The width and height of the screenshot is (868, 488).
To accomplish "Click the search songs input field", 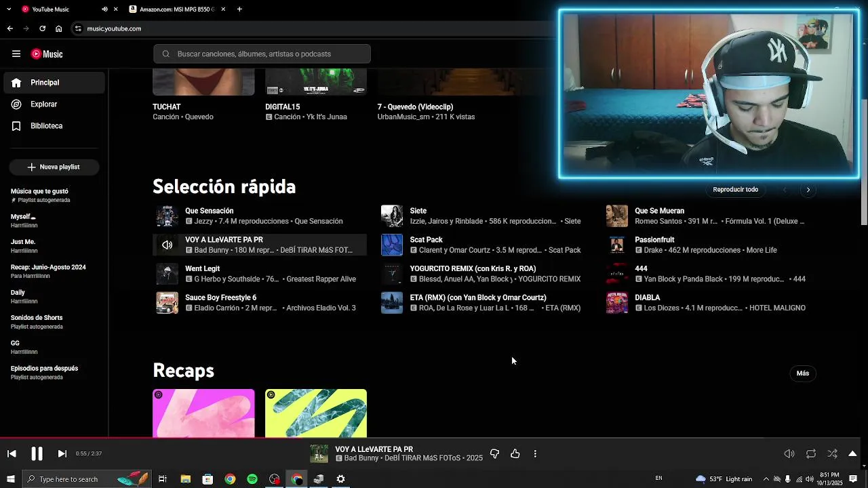I will (262, 54).
